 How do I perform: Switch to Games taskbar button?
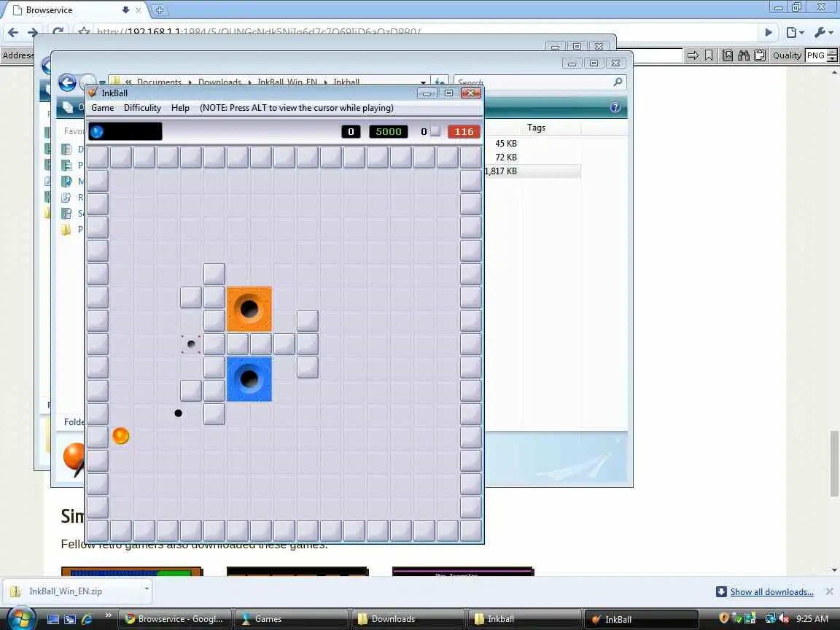click(292, 619)
